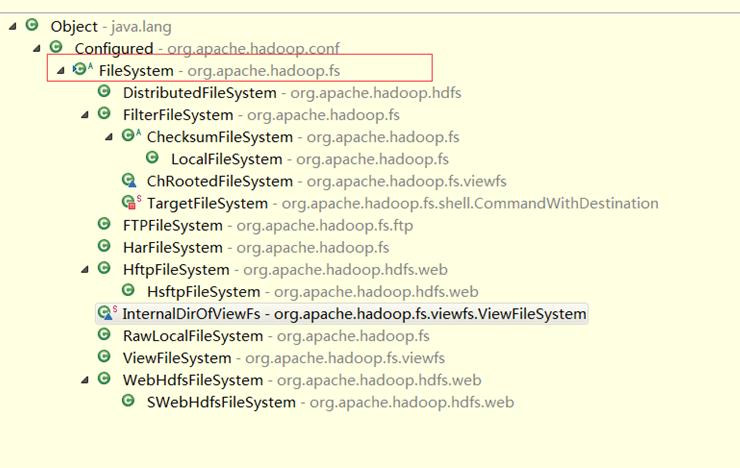Select HsftpFileSystem in the hierarchy
Screen dimensions: 740x468
pyautogui.click(x=313, y=292)
